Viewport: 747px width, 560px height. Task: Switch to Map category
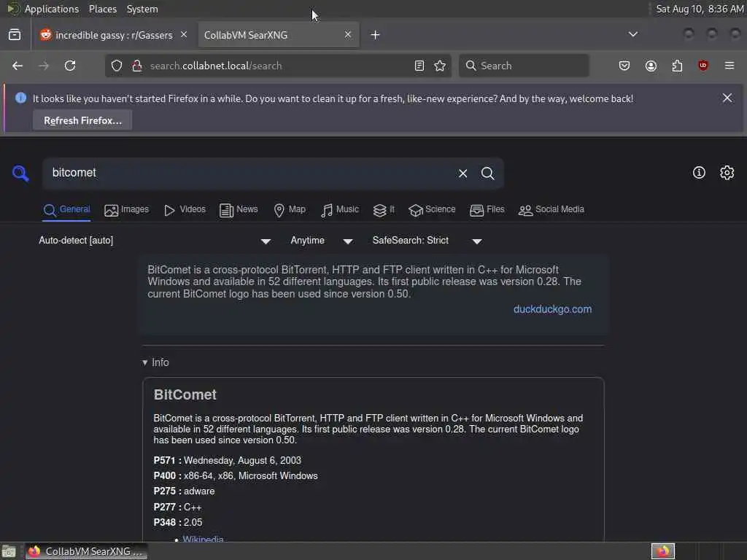290,209
